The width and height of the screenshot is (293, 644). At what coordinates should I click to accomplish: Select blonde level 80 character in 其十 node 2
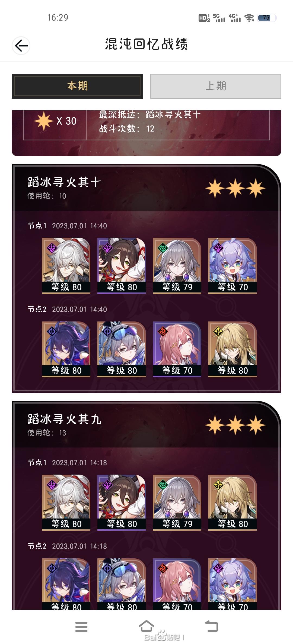pyautogui.click(x=233, y=349)
